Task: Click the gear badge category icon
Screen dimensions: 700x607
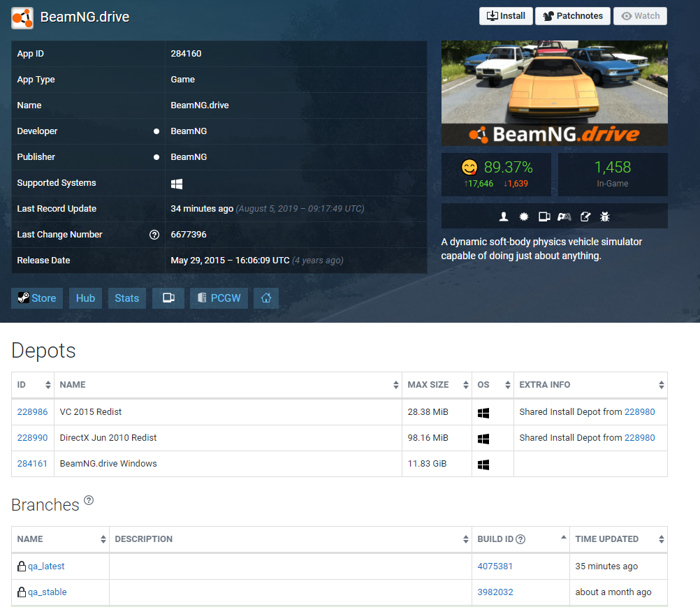Action: pos(524,217)
